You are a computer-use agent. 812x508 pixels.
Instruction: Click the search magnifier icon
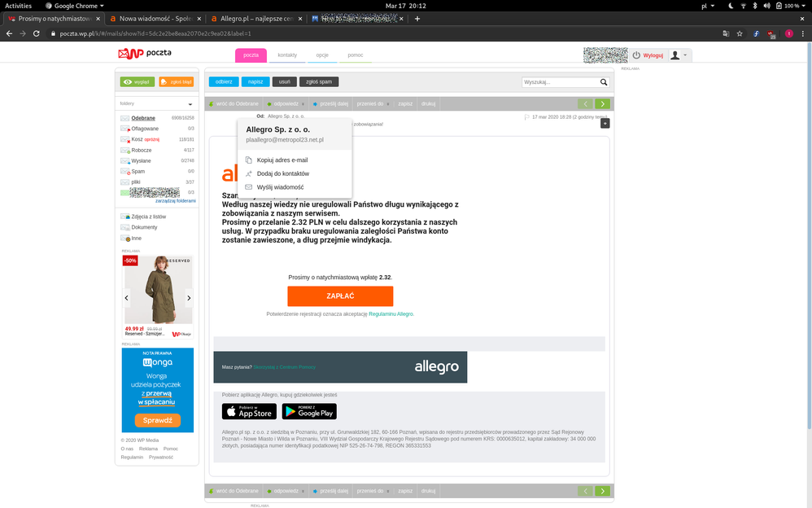pyautogui.click(x=604, y=82)
